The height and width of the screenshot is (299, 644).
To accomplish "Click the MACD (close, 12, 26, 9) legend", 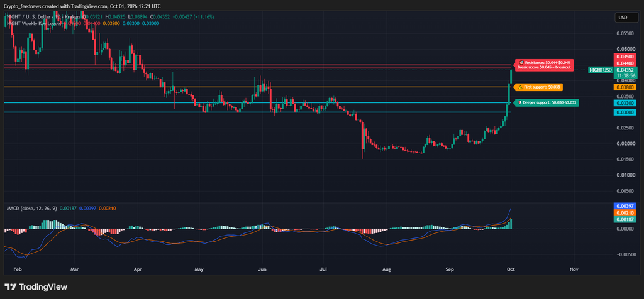I will click(x=31, y=209).
